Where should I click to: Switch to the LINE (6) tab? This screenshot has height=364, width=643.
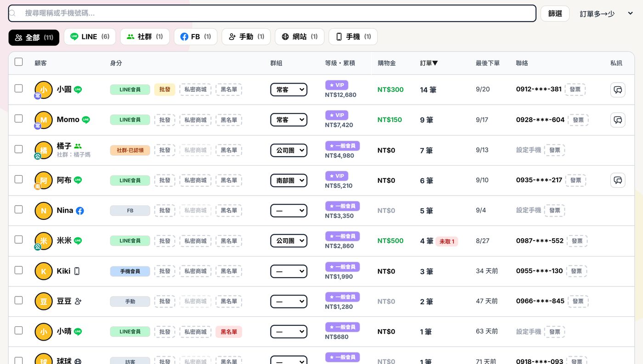(x=90, y=37)
